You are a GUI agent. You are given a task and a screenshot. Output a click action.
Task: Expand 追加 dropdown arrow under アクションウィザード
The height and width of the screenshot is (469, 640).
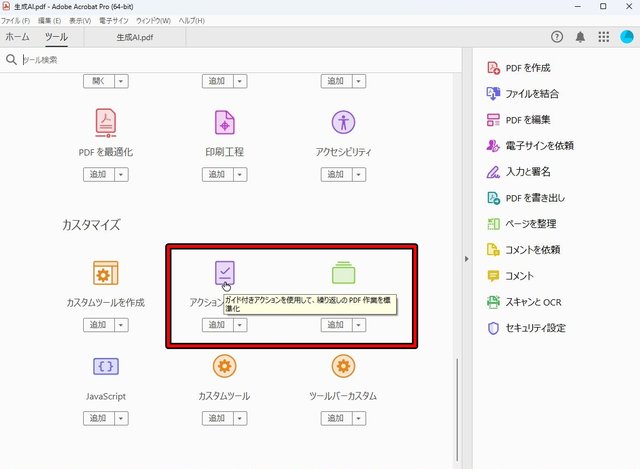pos(240,325)
